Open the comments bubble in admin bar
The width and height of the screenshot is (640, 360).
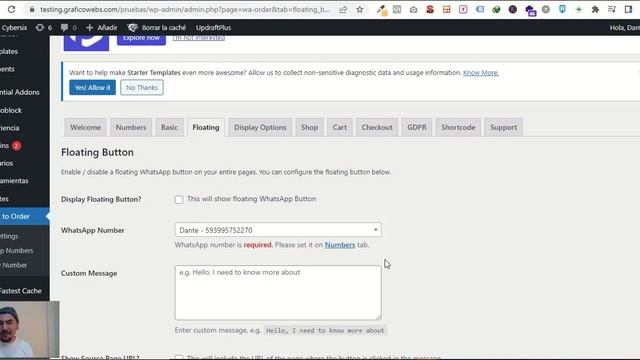(x=69, y=27)
